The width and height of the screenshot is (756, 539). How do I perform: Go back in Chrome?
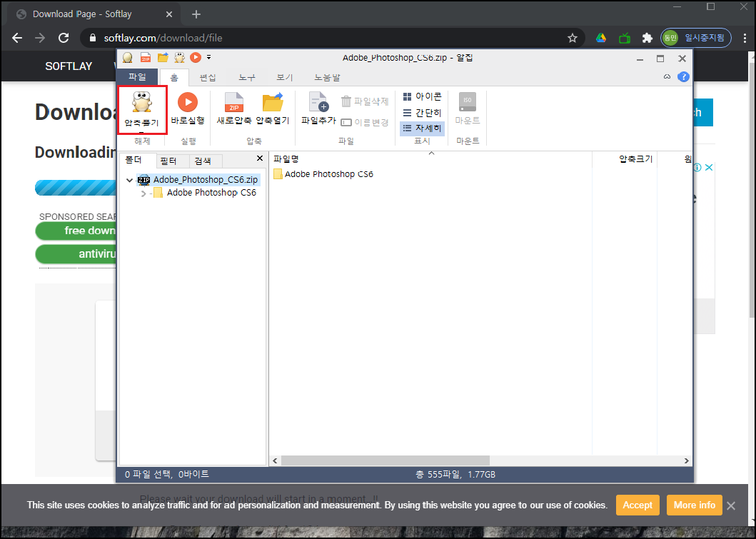pyautogui.click(x=17, y=38)
